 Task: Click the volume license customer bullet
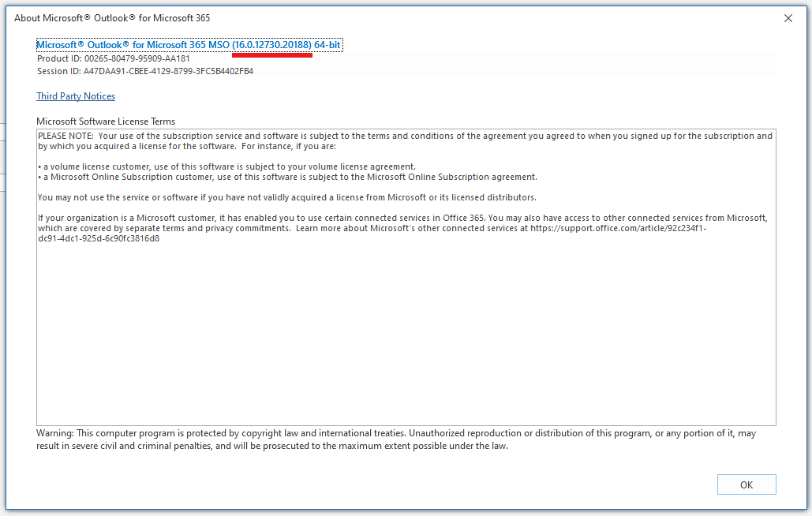point(226,166)
